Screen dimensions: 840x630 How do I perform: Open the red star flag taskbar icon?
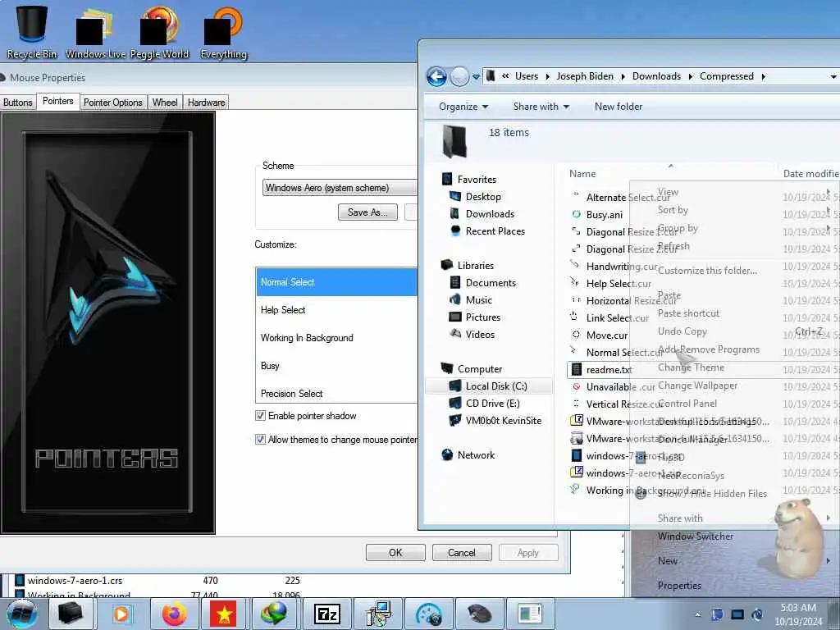click(223, 614)
